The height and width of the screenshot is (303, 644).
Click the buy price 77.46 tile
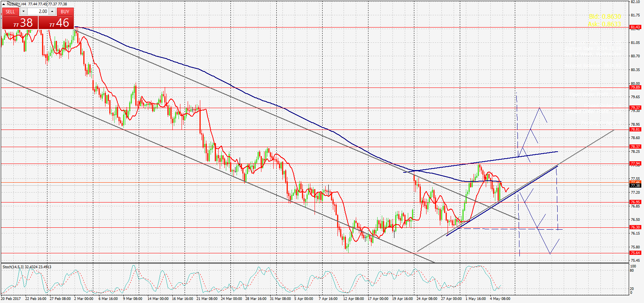[56, 23]
